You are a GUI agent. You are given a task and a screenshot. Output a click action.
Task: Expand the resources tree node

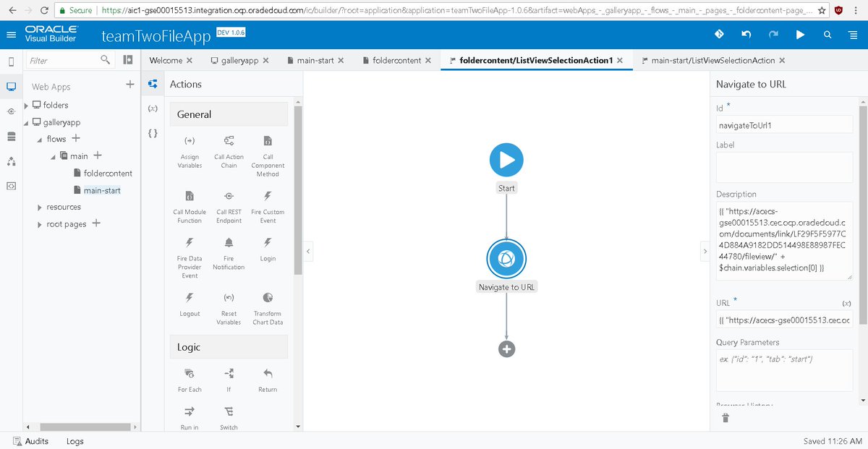tap(40, 208)
